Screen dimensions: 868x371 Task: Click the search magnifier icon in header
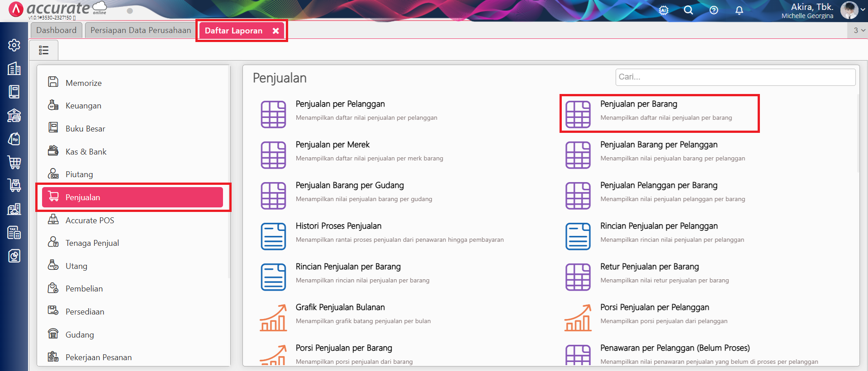point(688,10)
